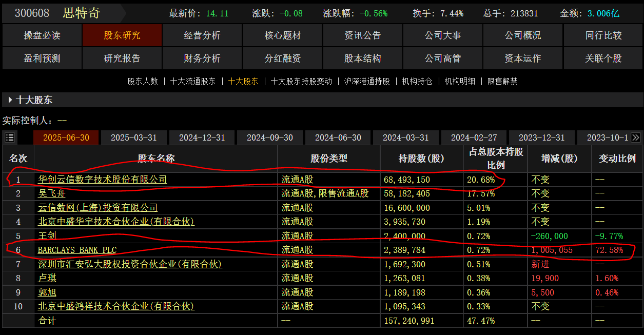Click the 股份类型 column header
This screenshot has width=644, height=335.
(329, 159)
